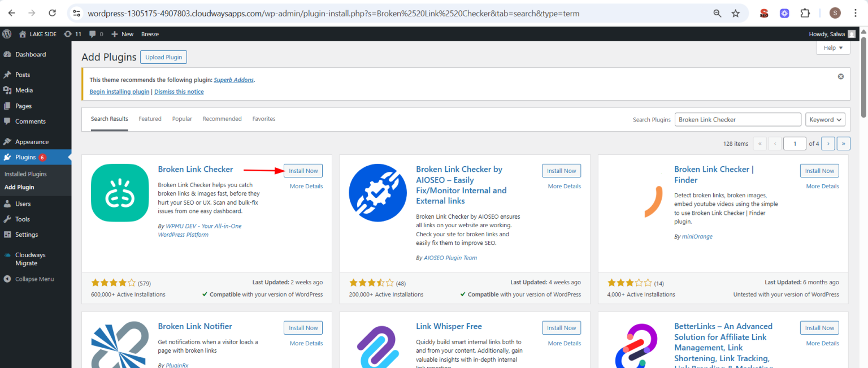Open Users in the sidebar

[36, 204]
